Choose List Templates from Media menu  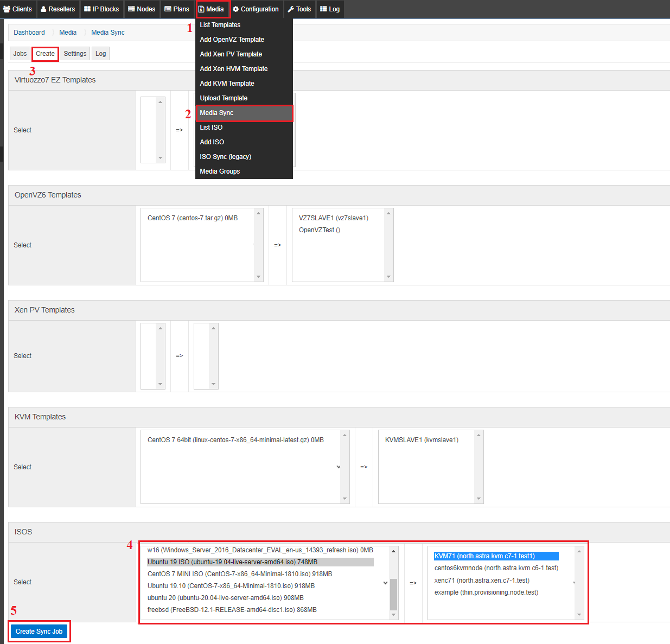pos(244,25)
